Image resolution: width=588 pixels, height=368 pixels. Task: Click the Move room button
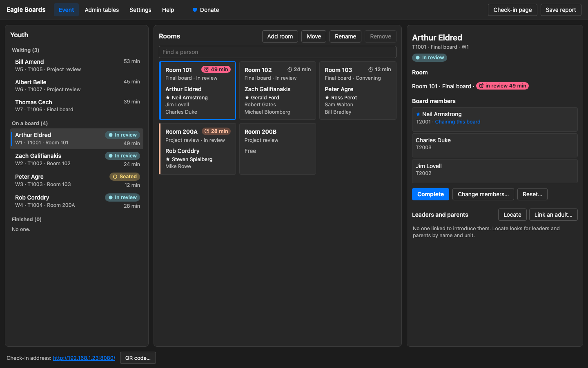tap(314, 36)
